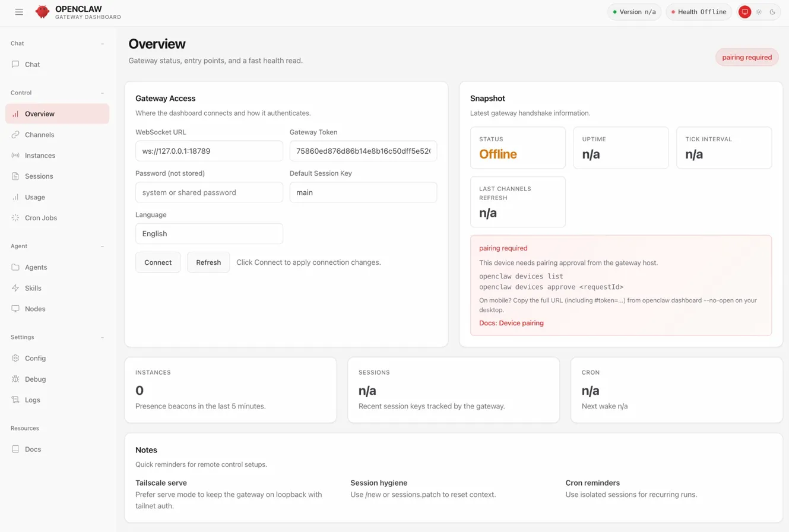Image resolution: width=789 pixels, height=532 pixels.
Task: Navigate to Sessions page label
Action: point(39,176)
